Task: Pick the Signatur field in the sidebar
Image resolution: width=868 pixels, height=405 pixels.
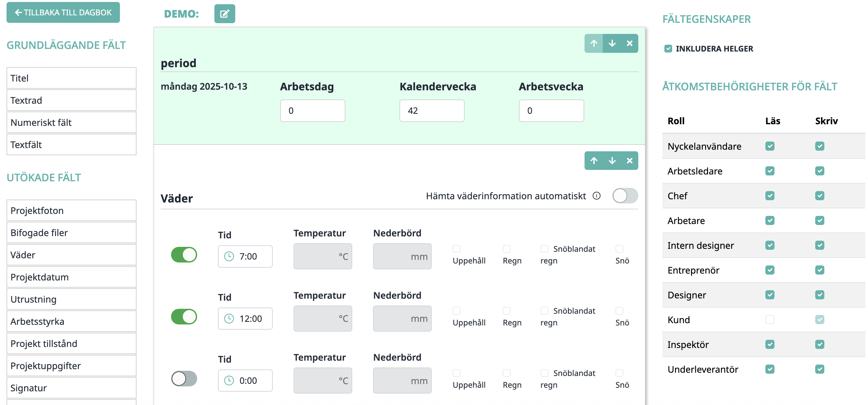Action: (x=71, y=388)
